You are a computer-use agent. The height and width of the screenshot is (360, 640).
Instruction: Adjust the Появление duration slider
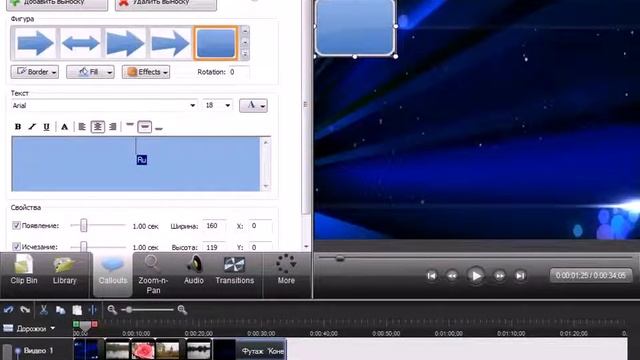coord(84,225)
